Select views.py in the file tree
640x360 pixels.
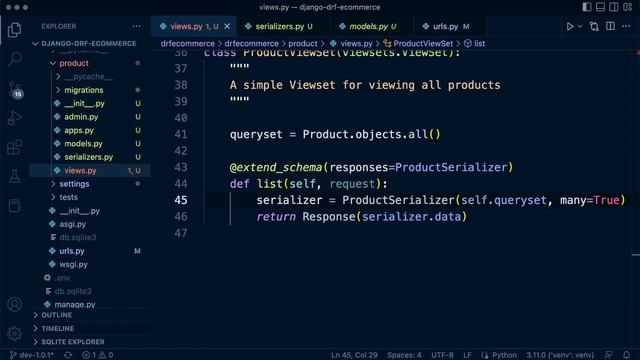80,171
